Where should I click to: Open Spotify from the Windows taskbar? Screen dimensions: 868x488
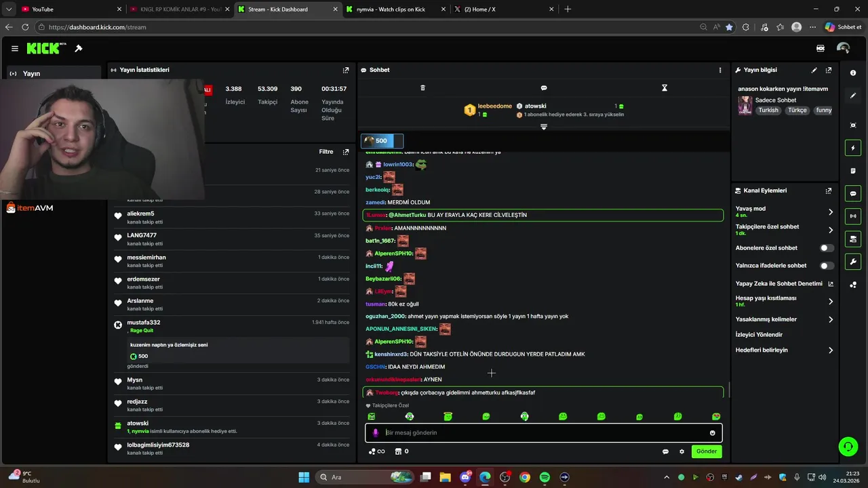545,477
